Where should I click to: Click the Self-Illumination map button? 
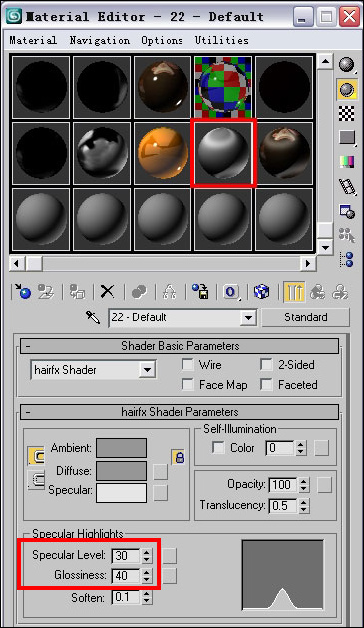pos(321,448)
